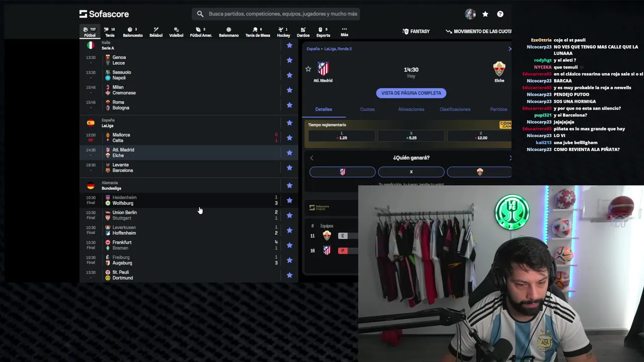
Task: Click the Sofascore logo
Action: click(x=104, y=14)
